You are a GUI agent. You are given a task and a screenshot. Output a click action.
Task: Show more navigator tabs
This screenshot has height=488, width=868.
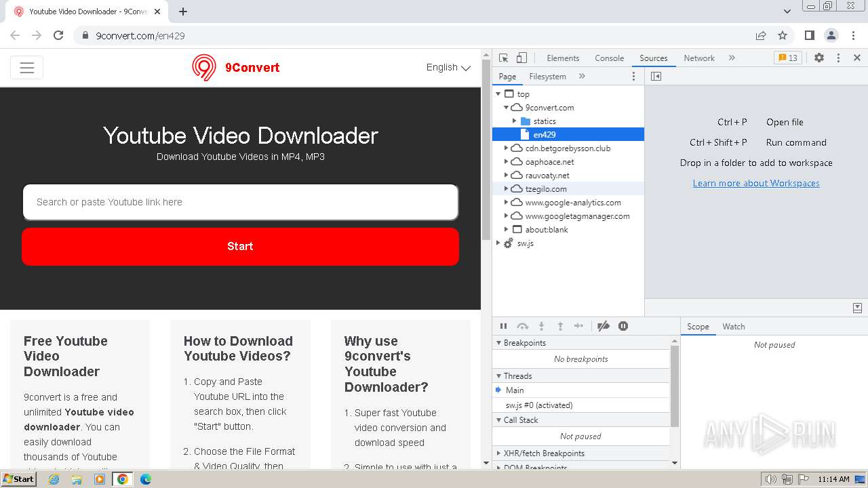click(582, 77)
